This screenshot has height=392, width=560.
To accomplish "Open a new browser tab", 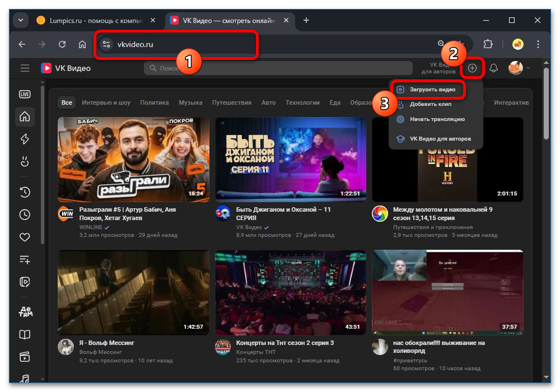I will coord(306,20).
